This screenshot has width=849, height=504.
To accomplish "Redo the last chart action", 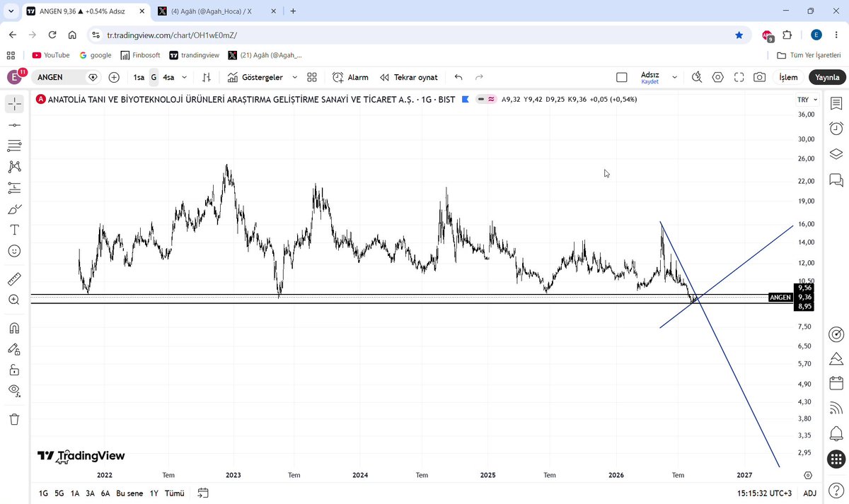I will (x=479, y=77).
